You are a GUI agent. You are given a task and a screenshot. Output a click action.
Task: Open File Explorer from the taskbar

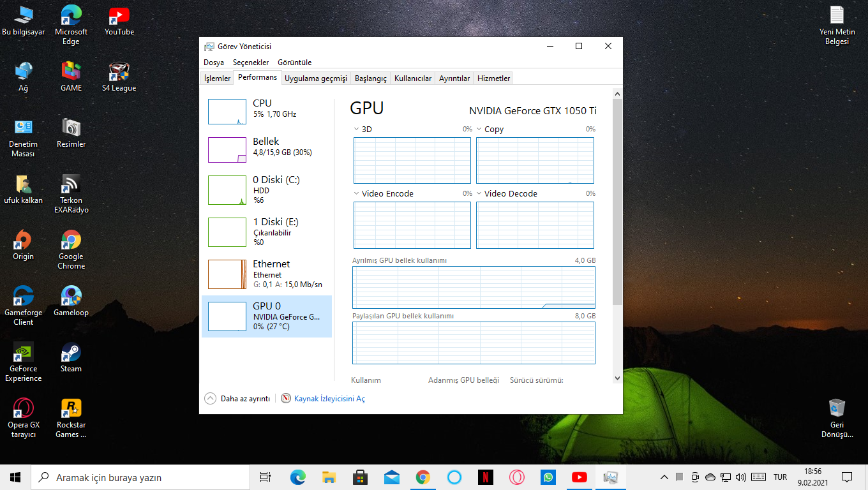(329, 477)
